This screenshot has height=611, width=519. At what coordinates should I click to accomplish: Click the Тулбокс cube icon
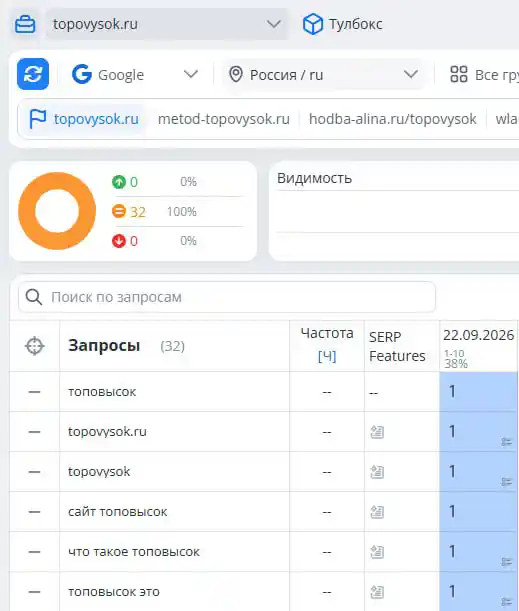click(313, 24)
